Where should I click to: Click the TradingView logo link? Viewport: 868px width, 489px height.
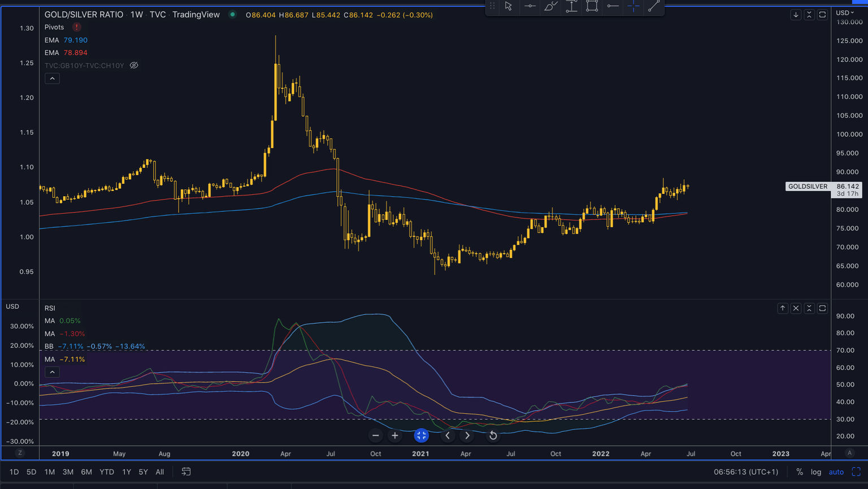tap(196, 15)
